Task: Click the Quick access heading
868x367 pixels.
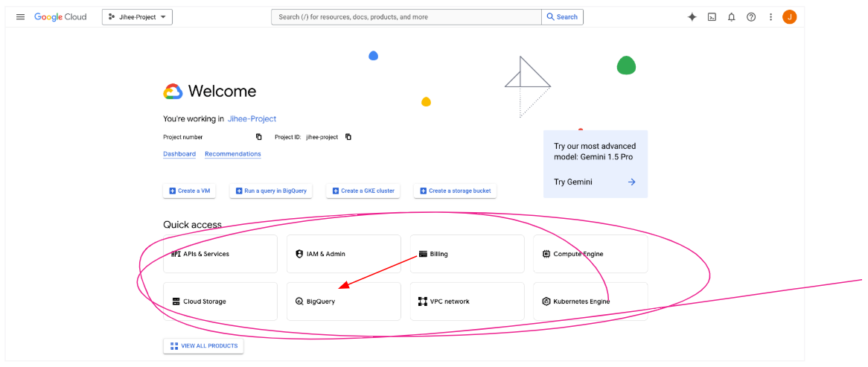Action: click(x=192, y=225)
